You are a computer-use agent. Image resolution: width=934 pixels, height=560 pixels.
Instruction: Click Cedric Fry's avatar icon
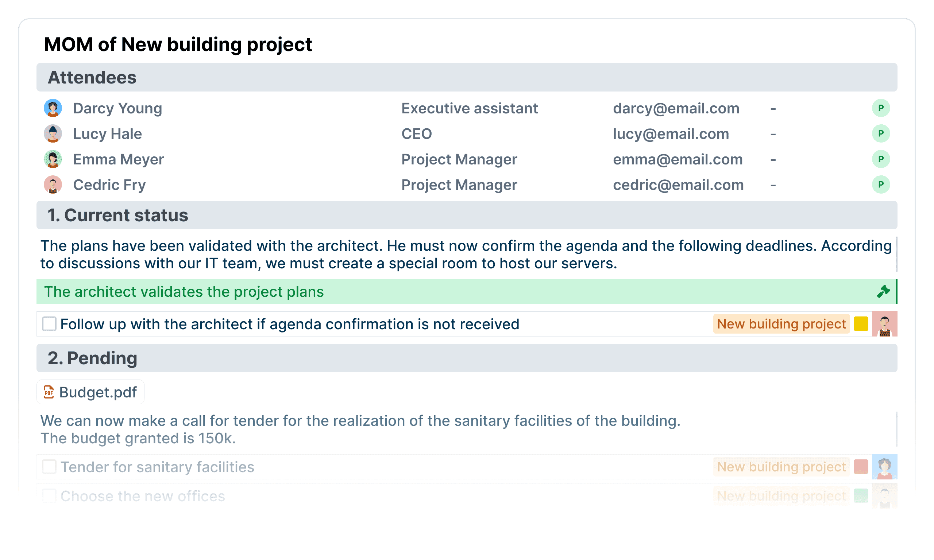(x=53, y=185)
